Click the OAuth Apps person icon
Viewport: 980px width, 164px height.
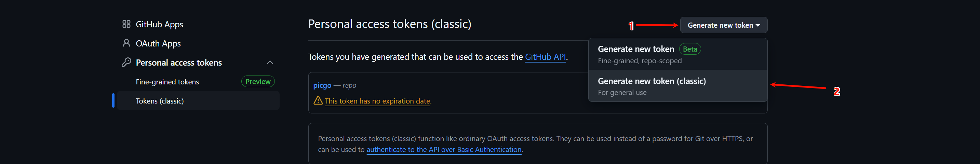point(126,43)
